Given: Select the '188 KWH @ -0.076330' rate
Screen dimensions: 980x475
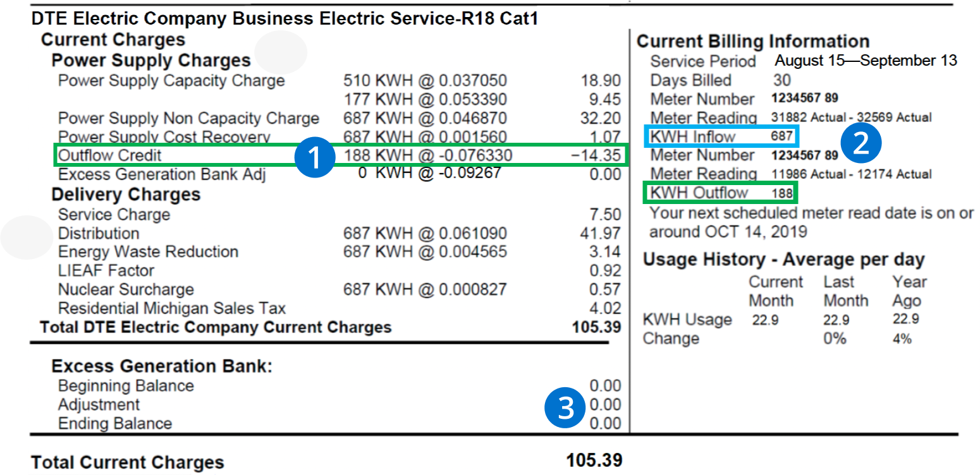Looking at the screenshot, I should 428,155.
